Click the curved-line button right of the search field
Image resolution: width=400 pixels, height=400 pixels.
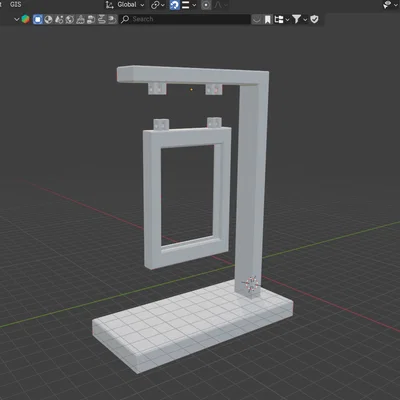pyautogui.click(x=256, y=19)
